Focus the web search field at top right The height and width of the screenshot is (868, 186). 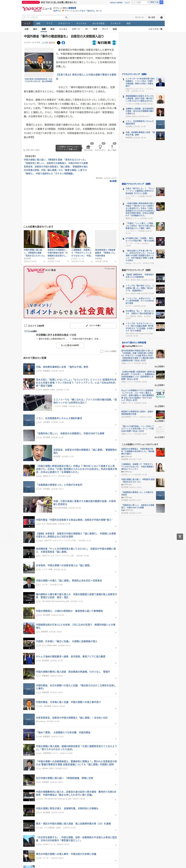[139, 2]
